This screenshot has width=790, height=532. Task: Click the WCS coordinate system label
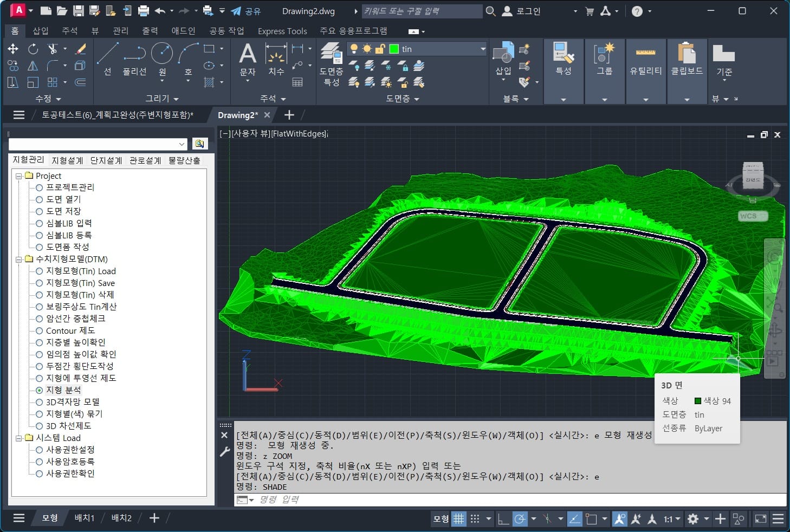[x=753, y=216]
